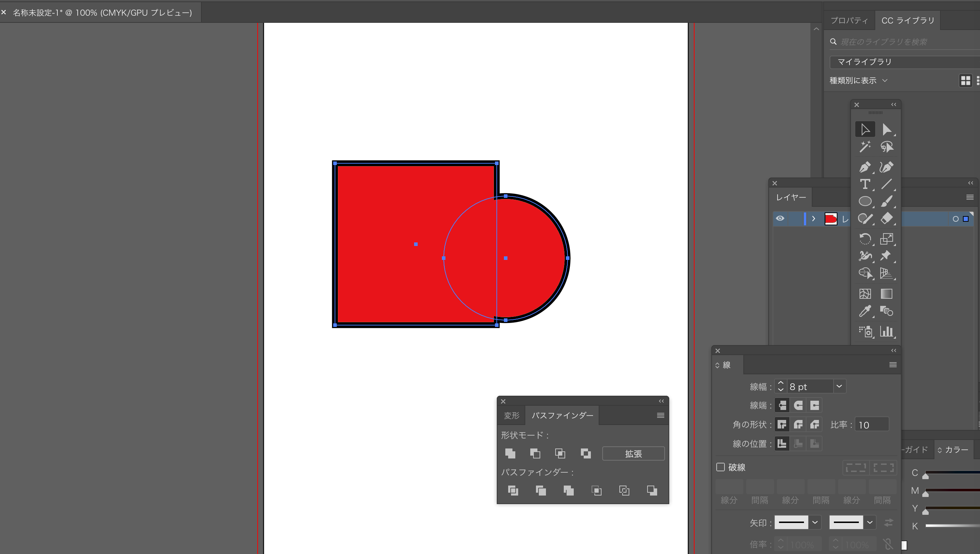This screenshot has height=554, width=980.
Task: Align stroke to center option
Action: (782, 443)
